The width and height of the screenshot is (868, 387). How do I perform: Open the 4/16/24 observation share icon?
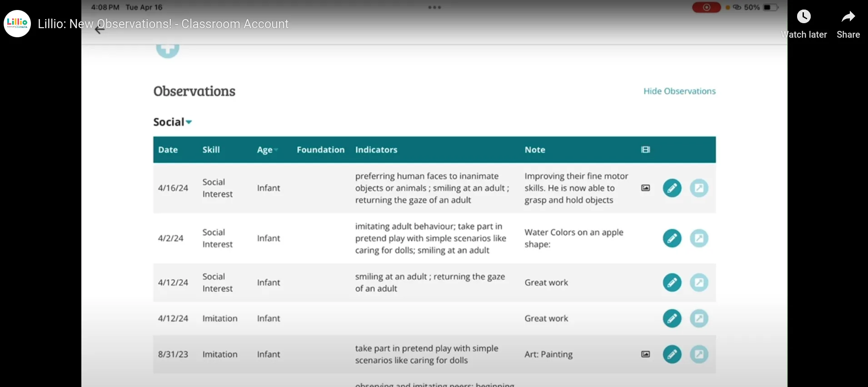[699, 188]
